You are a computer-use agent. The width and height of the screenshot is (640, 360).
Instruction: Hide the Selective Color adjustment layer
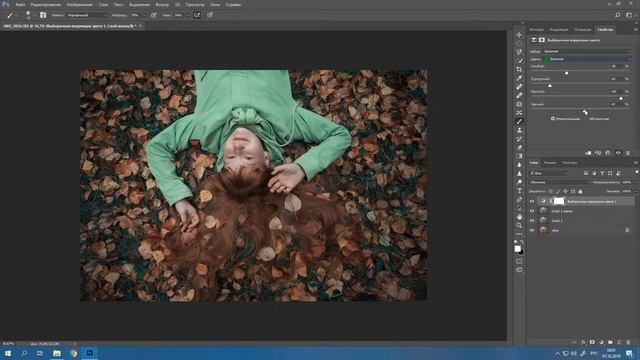[532, 201]
